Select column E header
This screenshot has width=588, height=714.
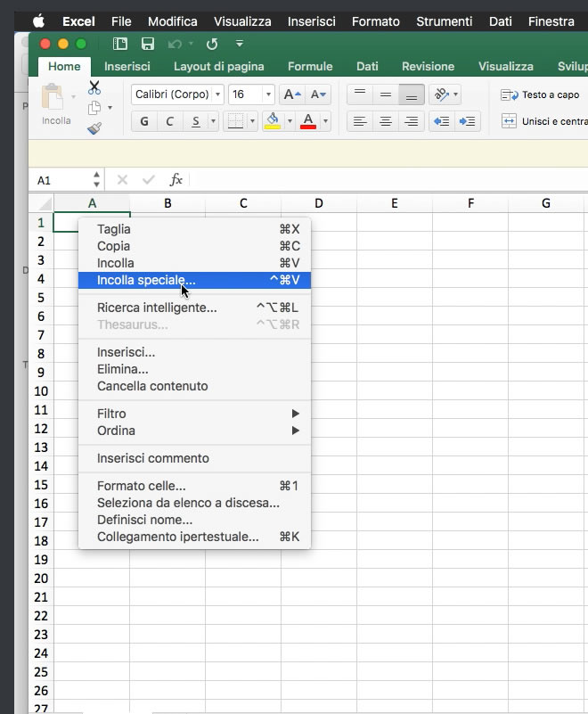395,203
